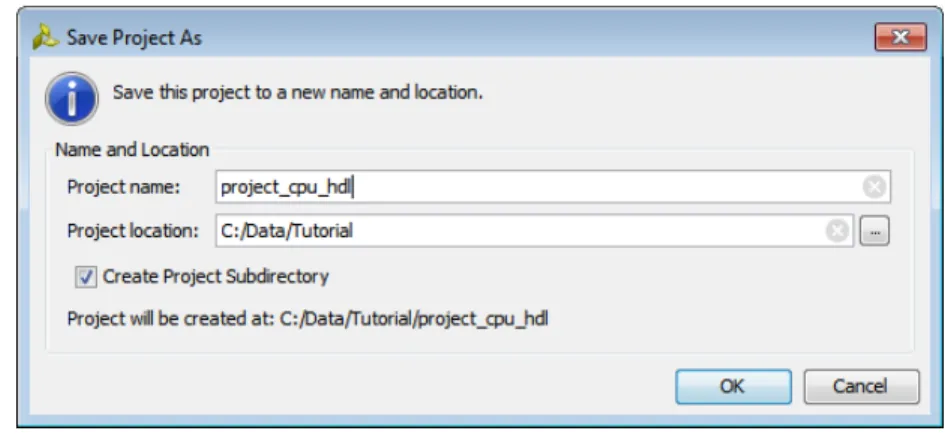945x434 pixels.
Task: Click the Save Project As title text
Action: tap(134, 39)
